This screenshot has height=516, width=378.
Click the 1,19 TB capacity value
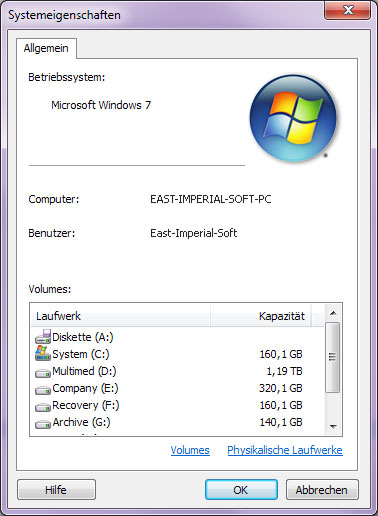(x=284, y=371)
